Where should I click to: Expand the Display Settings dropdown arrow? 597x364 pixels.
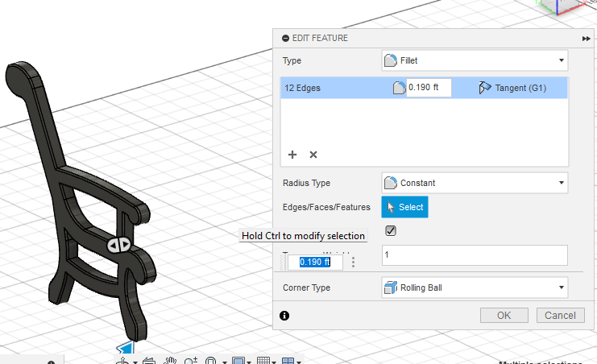tap(249, 362)
